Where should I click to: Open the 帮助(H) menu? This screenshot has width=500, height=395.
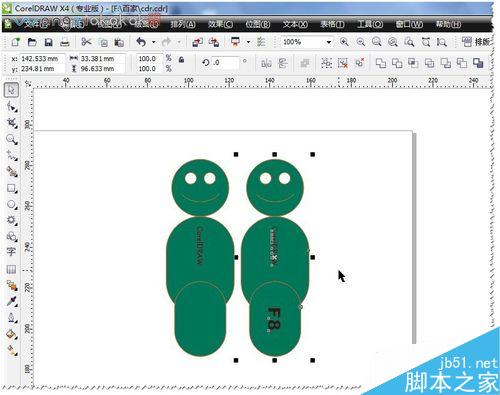[448, 24]
